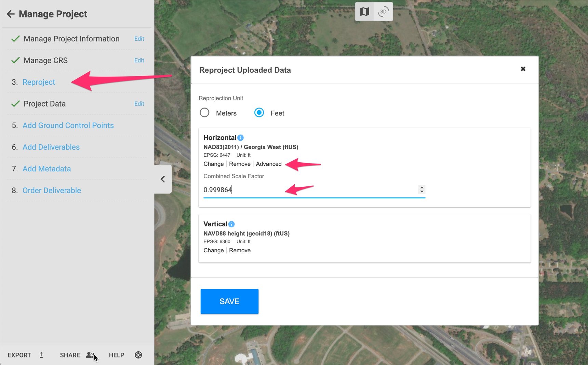Switch to 2D map view icon
The image size is (588, 365).
point(364,12)
